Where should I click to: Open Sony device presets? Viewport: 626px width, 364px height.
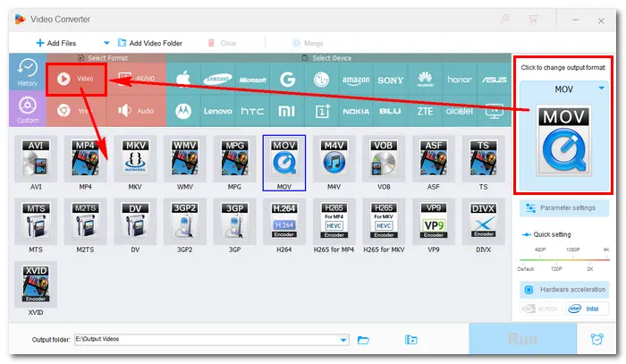[x=391, y=79]
